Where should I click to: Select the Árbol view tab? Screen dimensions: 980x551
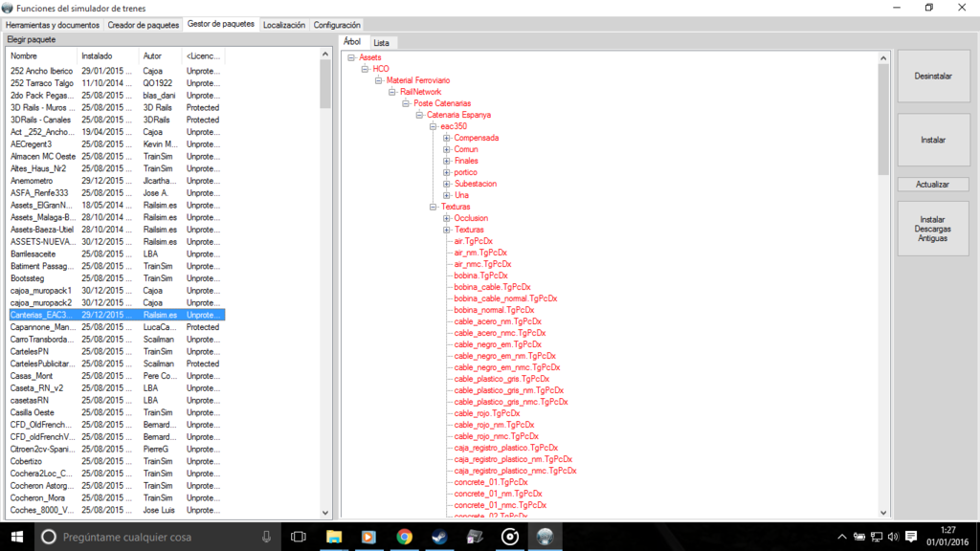point(352,41)
